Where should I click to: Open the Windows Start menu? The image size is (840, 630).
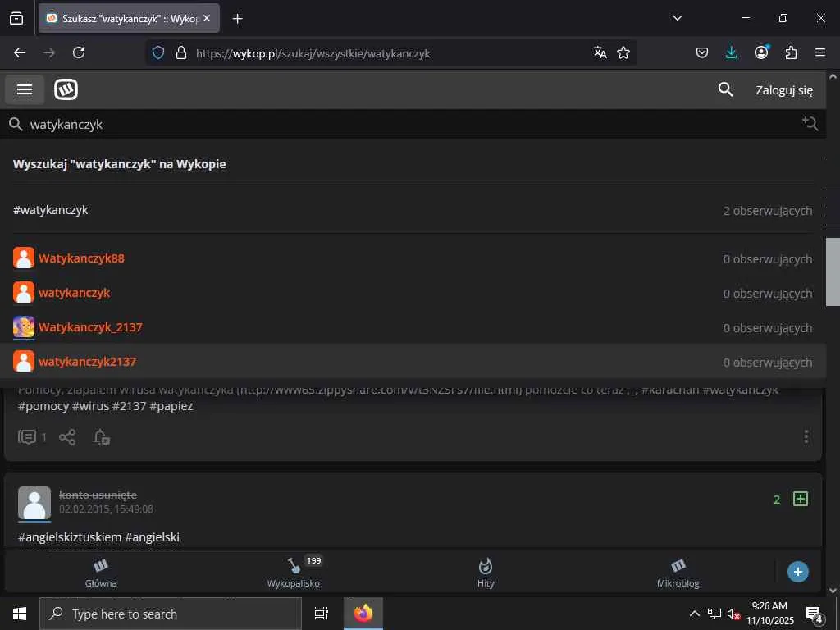(x=20, y=614)
